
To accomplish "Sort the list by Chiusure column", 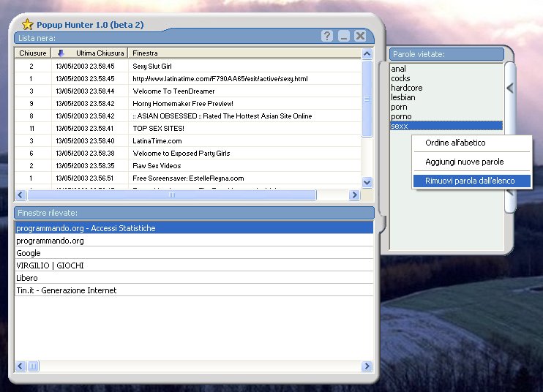I will click(x=32, y=53).
